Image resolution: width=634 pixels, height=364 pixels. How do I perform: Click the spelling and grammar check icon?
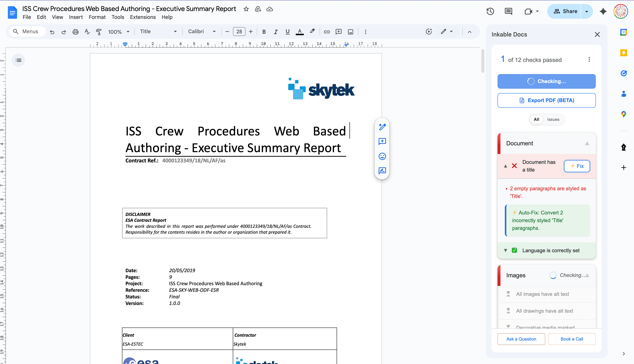click(87, 32)
